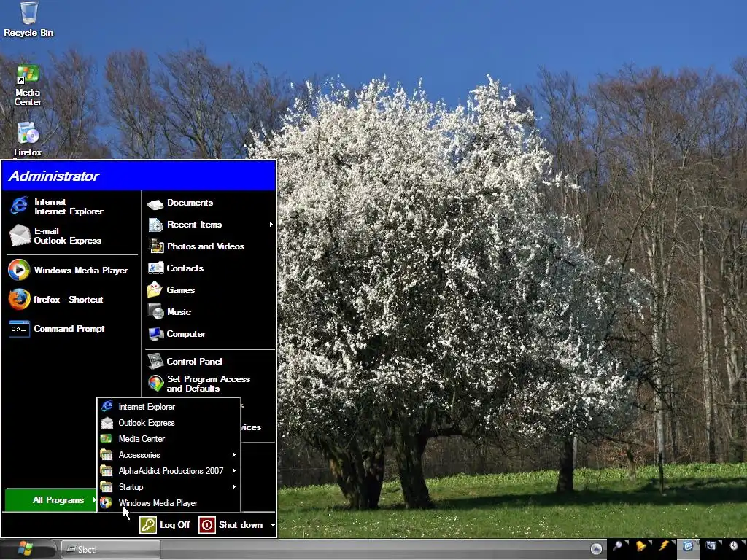Show hidden notification icons chevron

pyautogui.click(x=596, y=549)
